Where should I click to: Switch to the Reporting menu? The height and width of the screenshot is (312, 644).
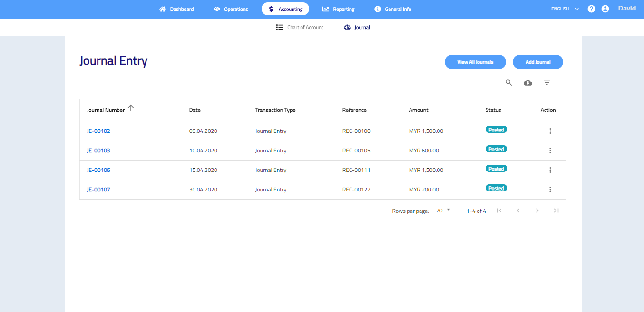pos(338,9)
